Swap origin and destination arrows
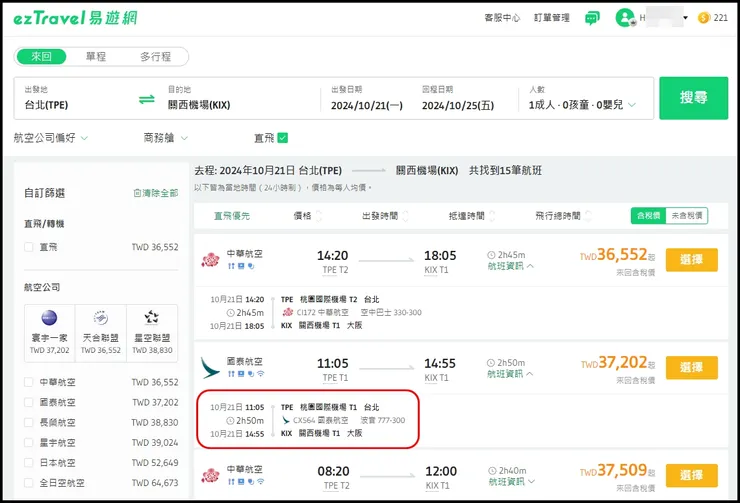 click(x=147, y=100)
